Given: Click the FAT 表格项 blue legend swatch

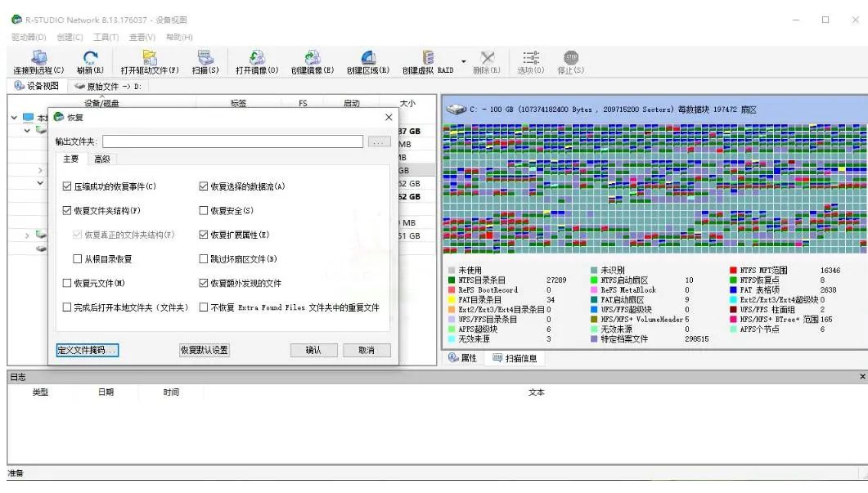Looking at the screenshot, I should coord(734,289).
